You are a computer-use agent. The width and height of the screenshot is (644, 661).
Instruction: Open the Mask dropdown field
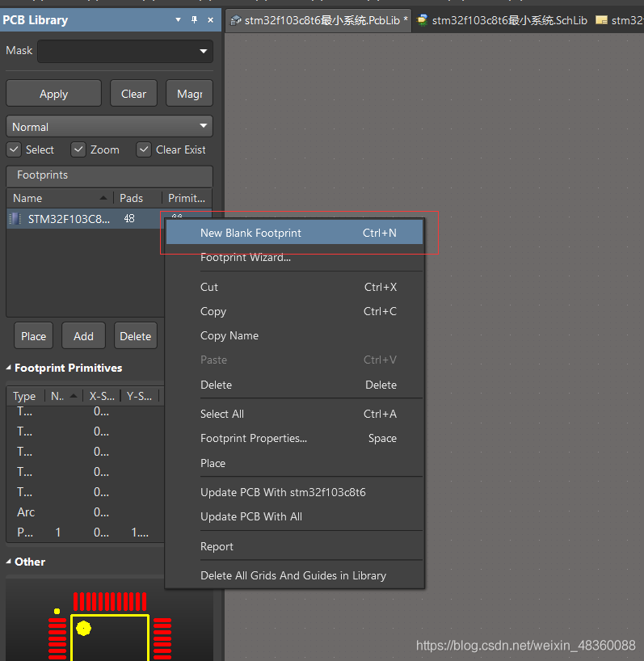coord(125,51)
